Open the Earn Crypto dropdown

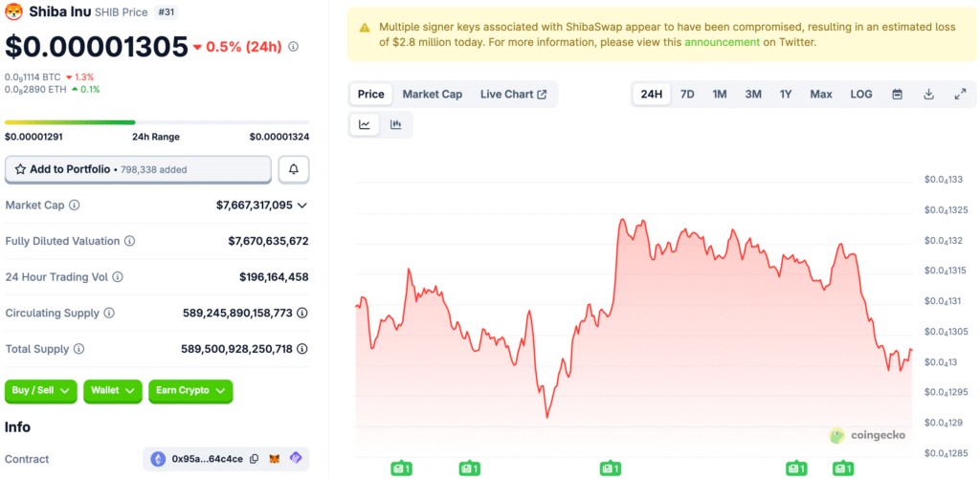click(x=190, y=391)
